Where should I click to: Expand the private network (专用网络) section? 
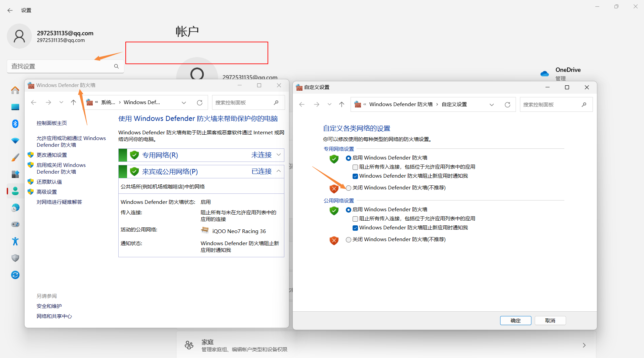click(x=279, y=155)
